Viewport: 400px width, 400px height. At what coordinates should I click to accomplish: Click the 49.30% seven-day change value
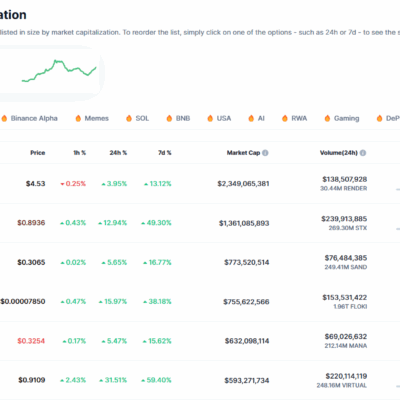tap(156, 223)
